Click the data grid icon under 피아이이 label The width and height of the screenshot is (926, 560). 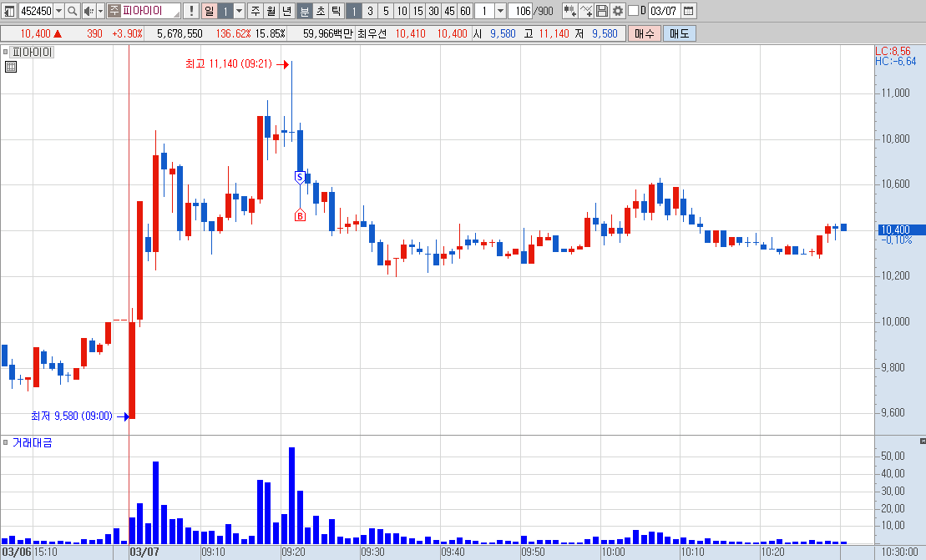coord(11,67)
